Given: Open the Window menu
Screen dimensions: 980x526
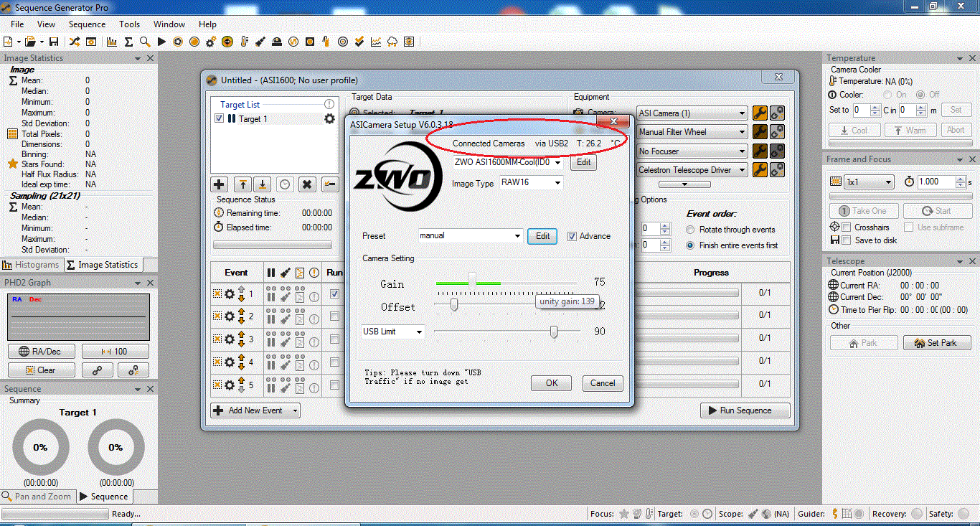Looking at the screenshot, I should (169, 24).
